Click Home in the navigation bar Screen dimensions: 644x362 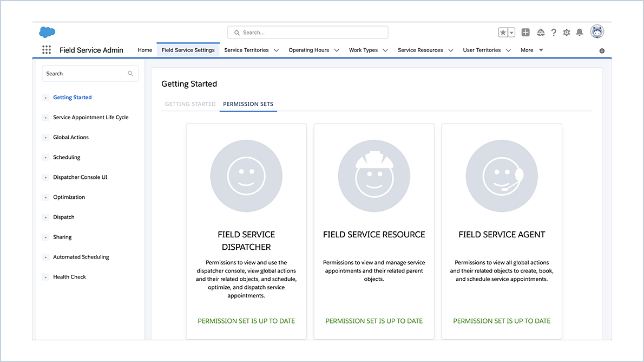coord(144,50)
